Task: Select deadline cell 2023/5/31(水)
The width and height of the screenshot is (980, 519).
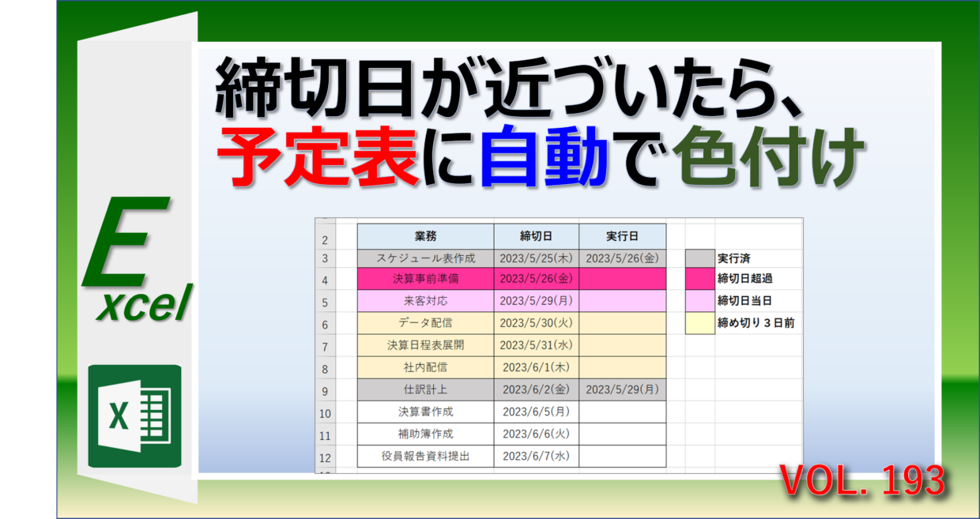Action: point(537,345)
